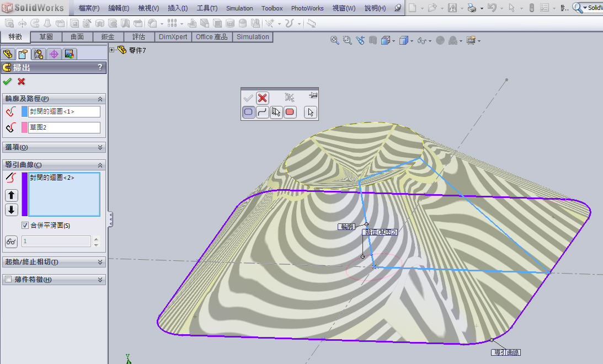
Task: Switch to the 鈑金 tab
Action: [x=108, y=36]
